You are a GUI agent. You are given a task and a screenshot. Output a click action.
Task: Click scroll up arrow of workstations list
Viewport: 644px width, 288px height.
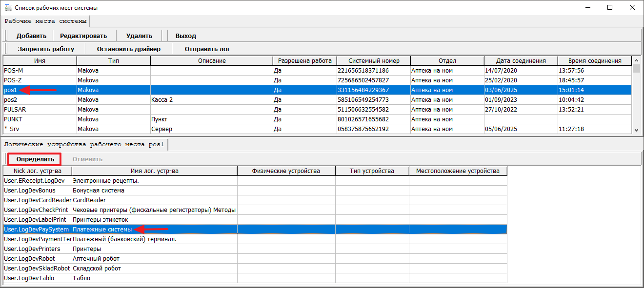(636, 60)
